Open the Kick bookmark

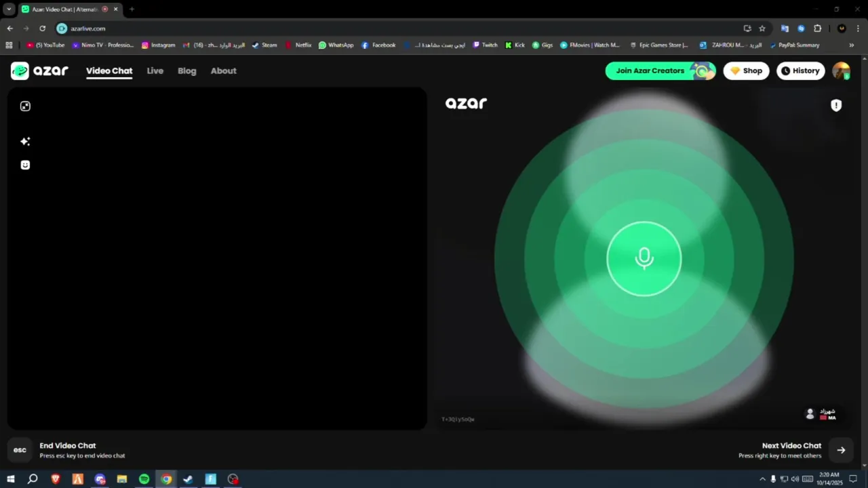click(515, 45)
